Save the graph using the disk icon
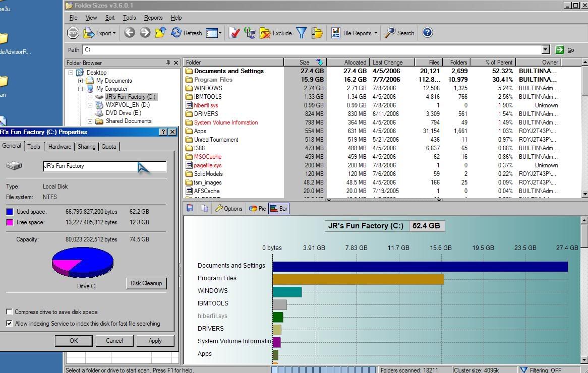This screenshot has width=588, height=373. [x=190, y=208]
